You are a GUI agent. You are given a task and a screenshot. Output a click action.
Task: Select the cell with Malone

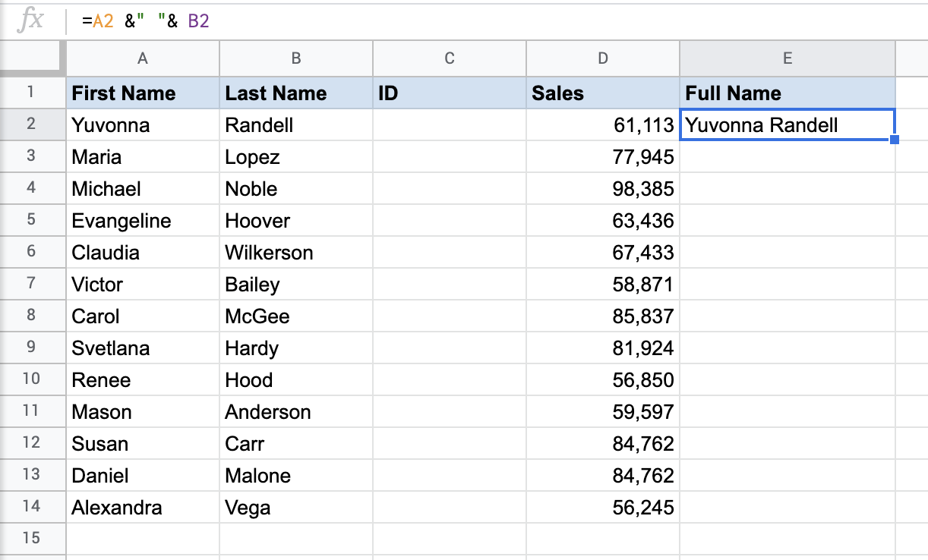click(296, 475)
